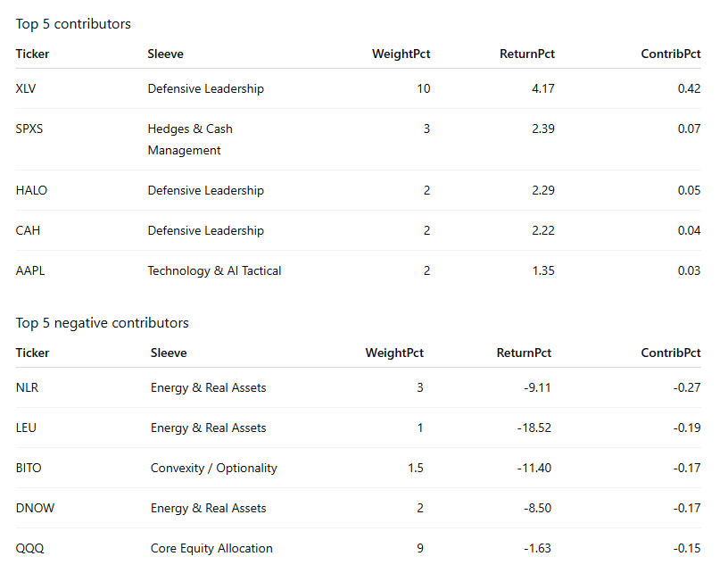Click the SPXS return value 2.39

543,129
